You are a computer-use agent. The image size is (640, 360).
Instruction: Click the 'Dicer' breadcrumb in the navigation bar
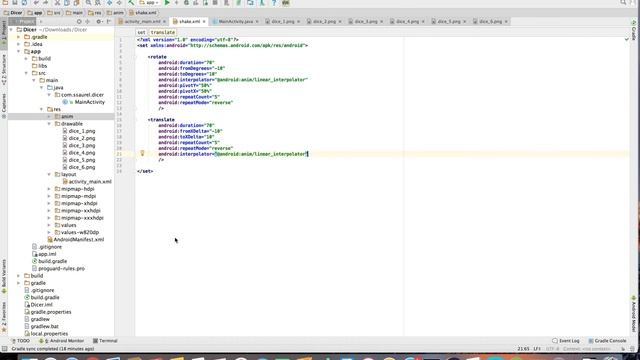13,13
